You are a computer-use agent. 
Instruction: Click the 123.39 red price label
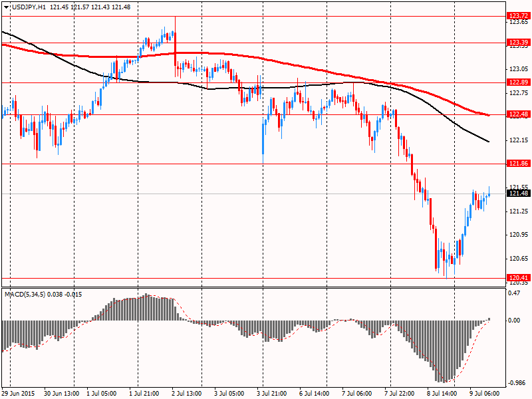[x=519, y=43]
